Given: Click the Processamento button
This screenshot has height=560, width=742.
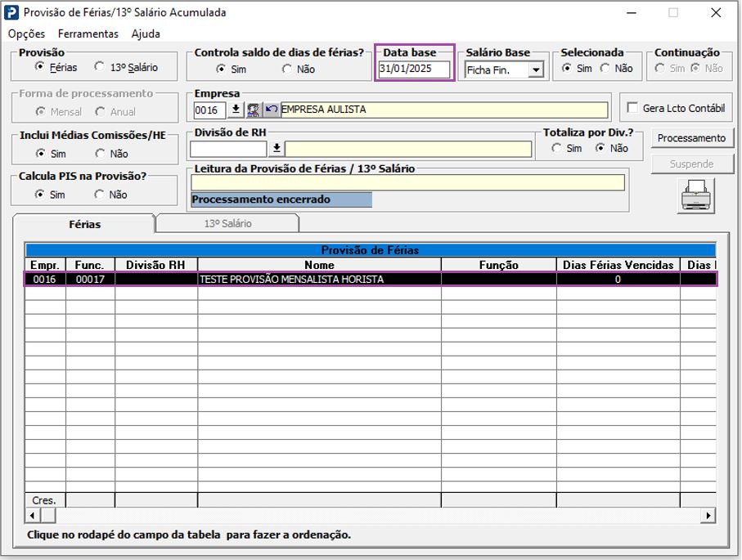Looking at the screenshot, I should [691, 138].
